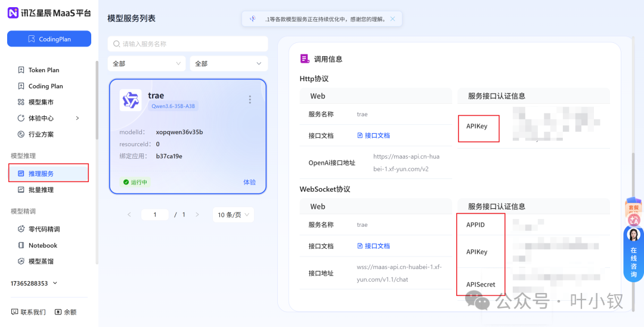644x327 pixels.
Task: Click the 模型集市 grid icon
Action: [x=21, y=102]
